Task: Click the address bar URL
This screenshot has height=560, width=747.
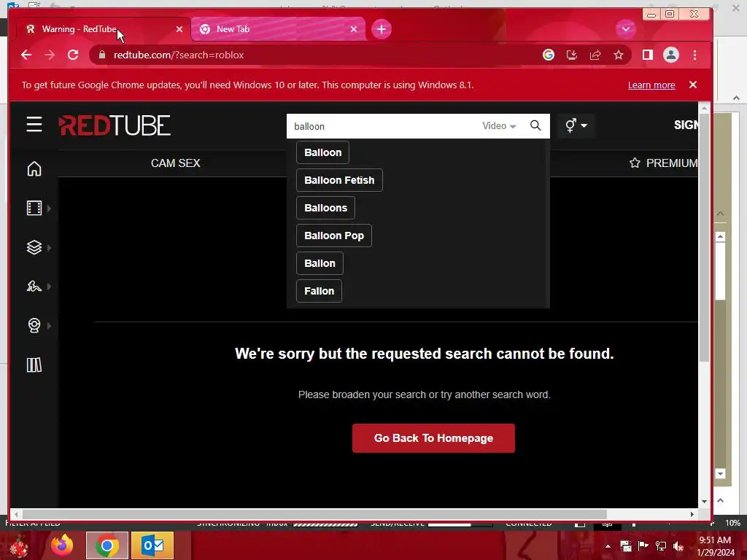Action: tap(179, 55)
